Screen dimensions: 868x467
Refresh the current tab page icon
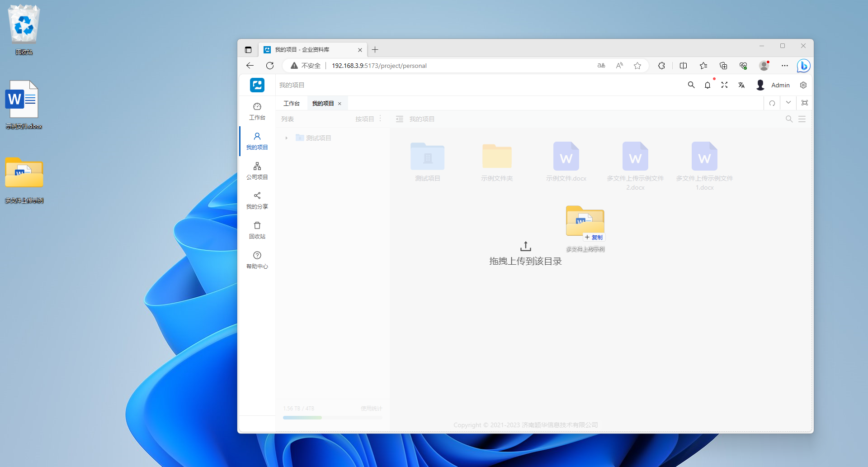point(772,103)
